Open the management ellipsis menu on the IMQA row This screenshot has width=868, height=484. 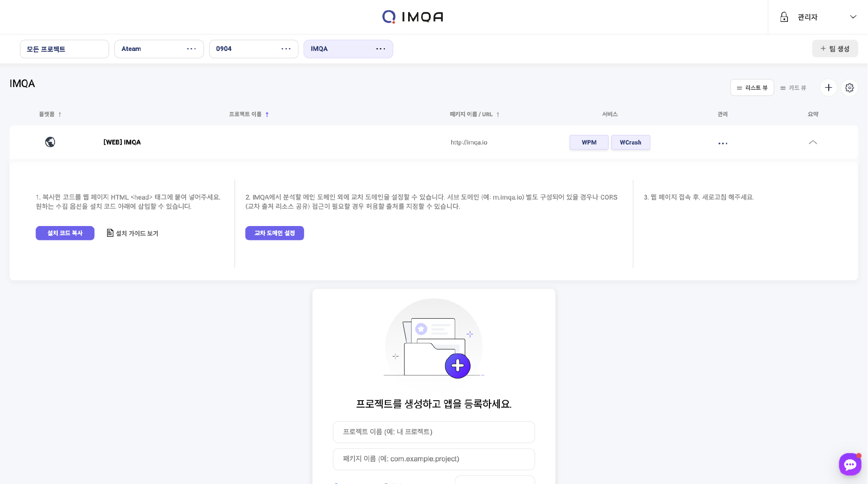click(x=723, y=144)
